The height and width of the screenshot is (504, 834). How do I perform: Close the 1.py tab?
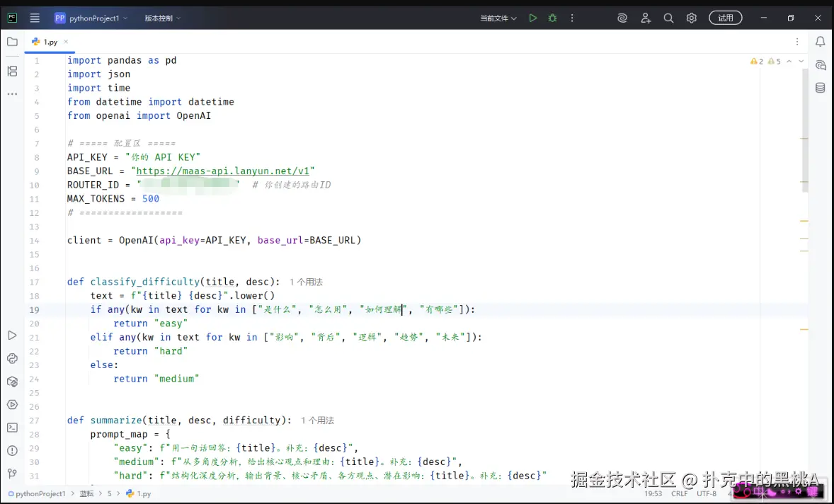tap(66, 42)
